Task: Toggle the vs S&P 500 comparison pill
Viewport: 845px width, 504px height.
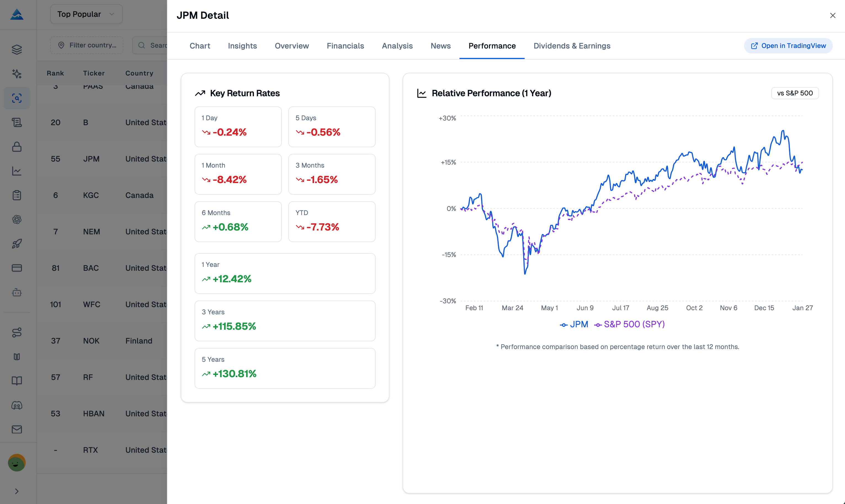Action: [x=795, y=93]
